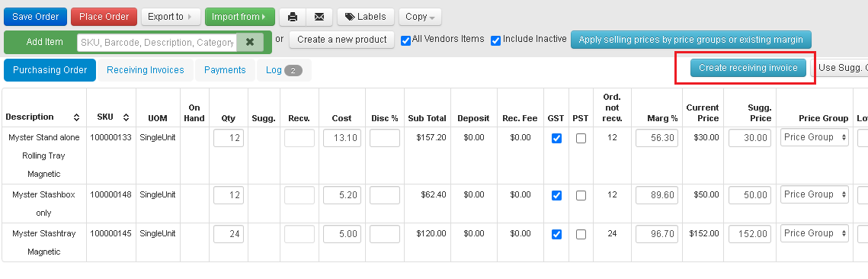Click the email envelope icon button
868x279 pixels.
point(319,17)
